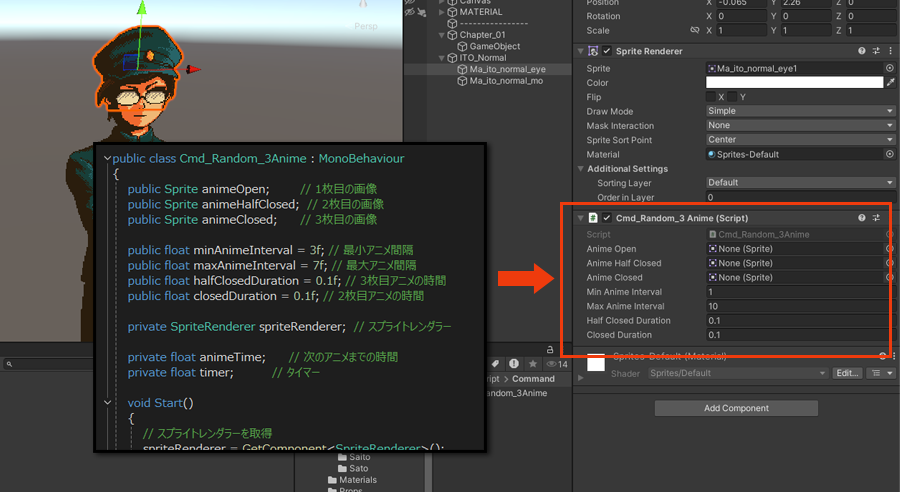Disable the Sprite Renderer component checkbox

click(607, 51)
